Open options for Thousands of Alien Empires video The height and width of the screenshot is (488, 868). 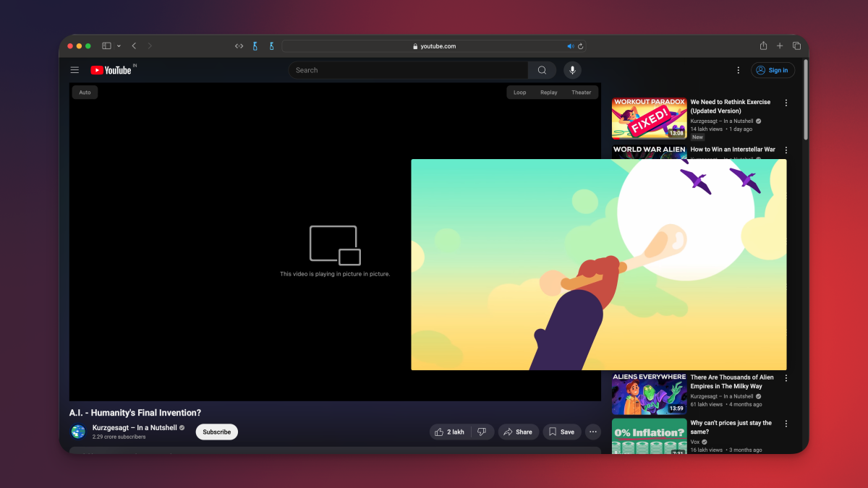pos(786,378)
